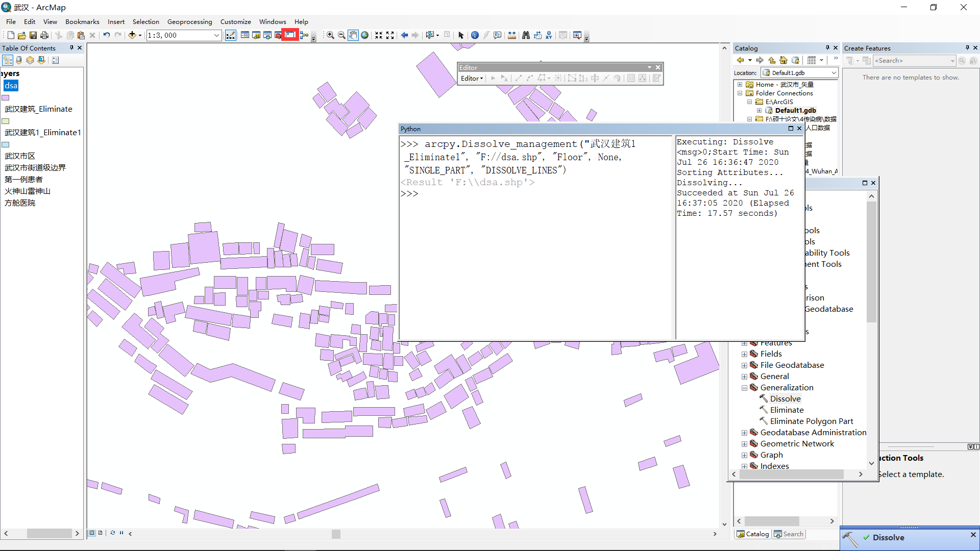Click the dsa layer purple symbol swatch
Screen dimensions: 980x551
6,97
